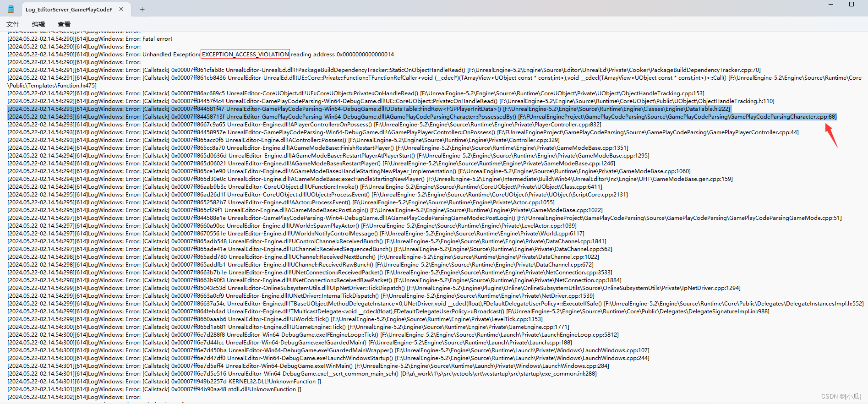
Task: Click the LaunchWindowsStartup() line
Action: pyautogui.click(x=328, y=358)
